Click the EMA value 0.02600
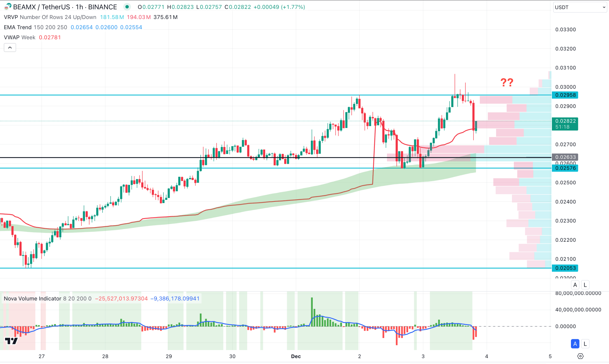The image size is (609, 364). pyautogui.click(x=106, y=27)
